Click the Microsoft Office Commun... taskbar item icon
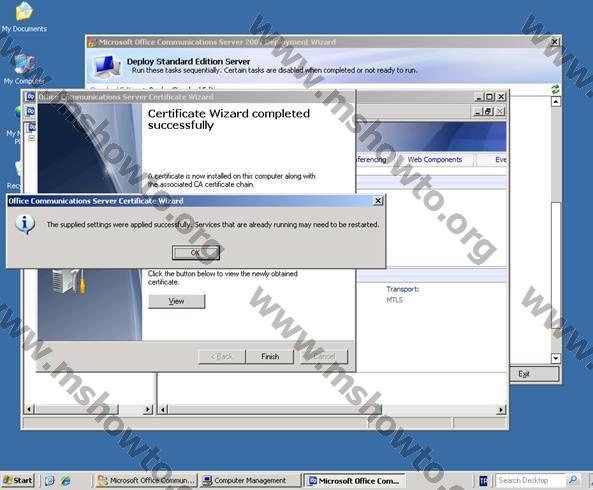This screenshot has width=593, height=490. pyautogui.click(x=102, y=481)
